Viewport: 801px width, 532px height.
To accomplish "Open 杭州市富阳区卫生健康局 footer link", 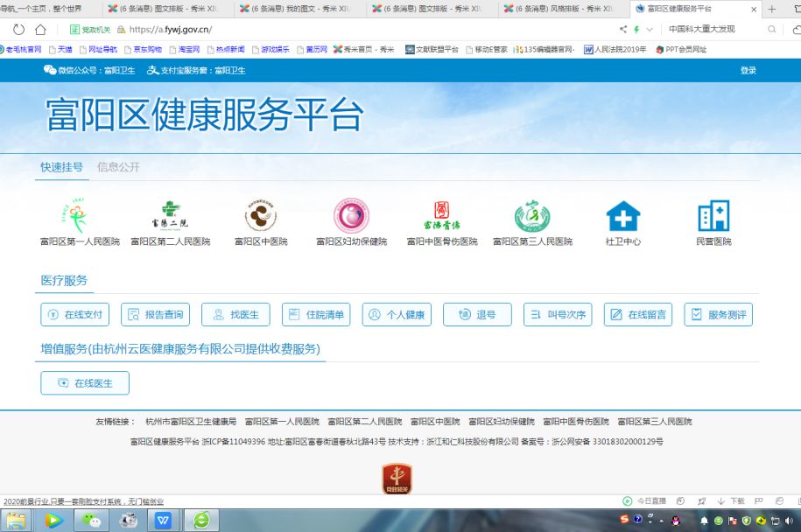I will [191, 421].
